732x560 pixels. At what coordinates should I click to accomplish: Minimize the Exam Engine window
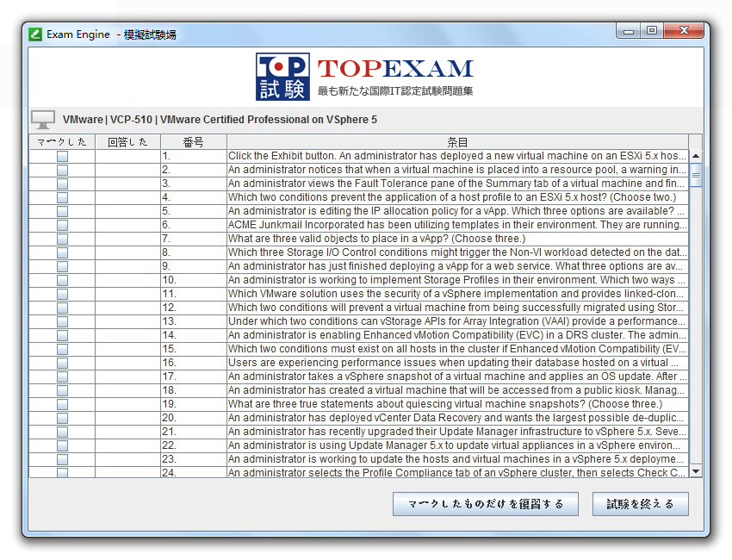(629, 31)
